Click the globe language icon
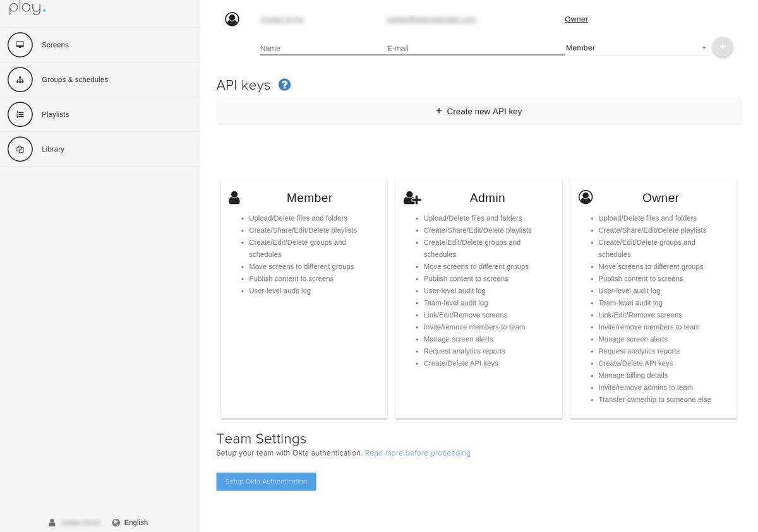Viewport: 758px width, 532px height. (x=116, y=523)
